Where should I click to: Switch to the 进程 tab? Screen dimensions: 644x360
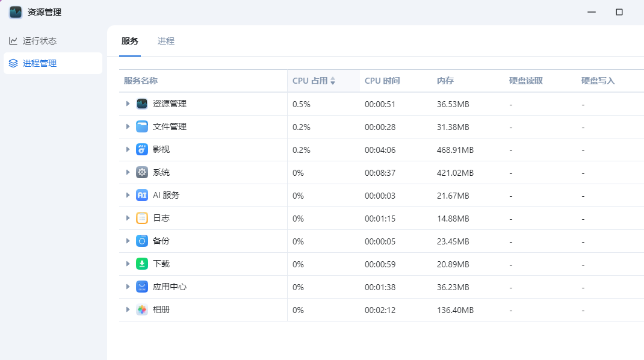pyautogui.click(x=166, y=41)
